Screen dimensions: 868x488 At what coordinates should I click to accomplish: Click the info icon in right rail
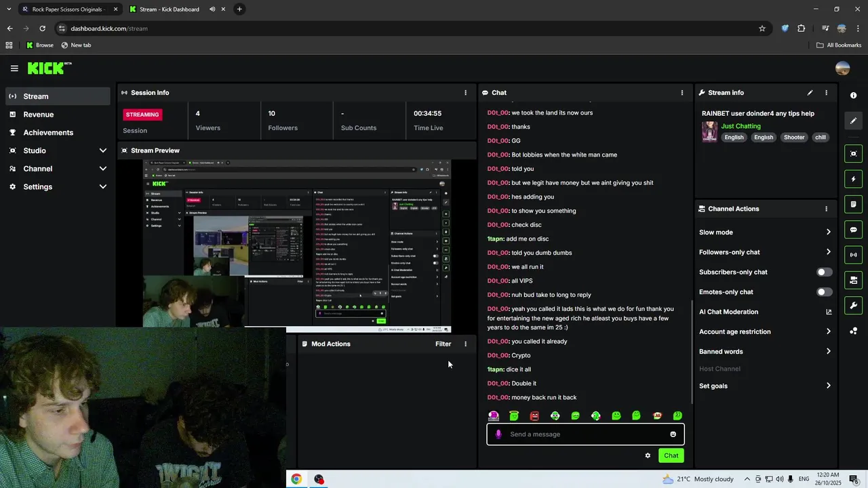tap(853, 96)
